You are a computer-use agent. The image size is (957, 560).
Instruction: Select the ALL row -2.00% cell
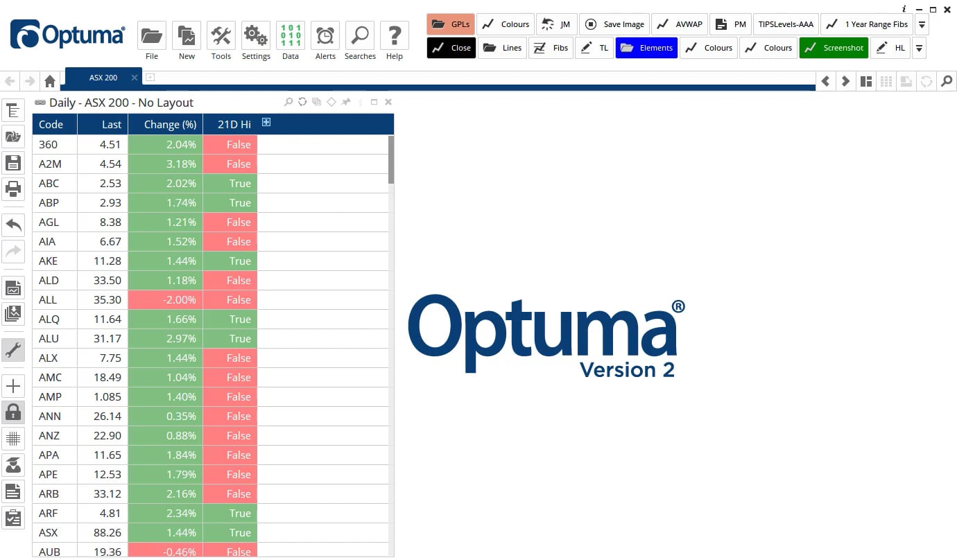(x=166, y=300)
